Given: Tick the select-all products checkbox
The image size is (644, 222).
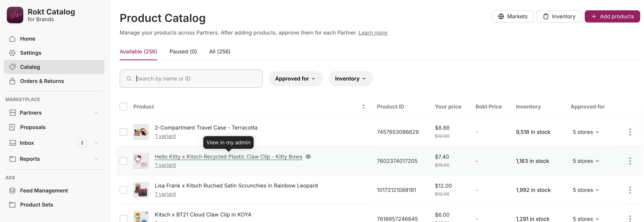Looking at the screenshot, I should coord(123,107).
